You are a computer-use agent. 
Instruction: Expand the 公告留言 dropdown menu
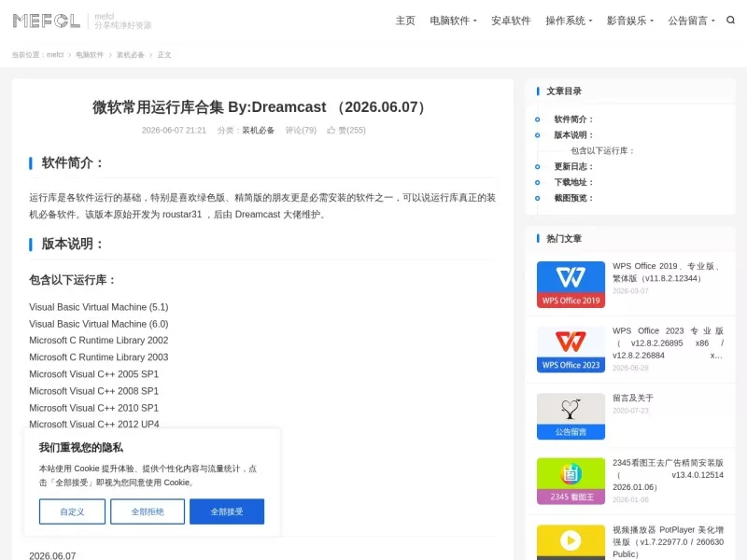click(691, 21)
